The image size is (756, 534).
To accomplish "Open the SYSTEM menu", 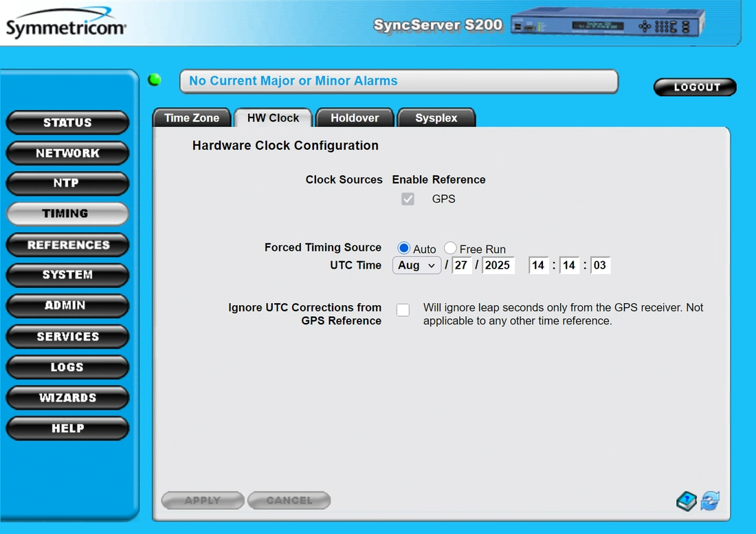I will pos(67,275).
